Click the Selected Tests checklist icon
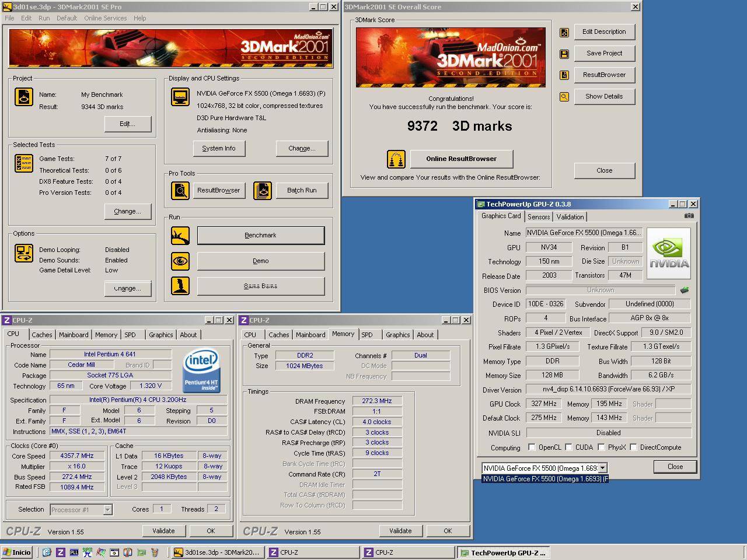This screenshot has width=747, height=560. (24, 163)
